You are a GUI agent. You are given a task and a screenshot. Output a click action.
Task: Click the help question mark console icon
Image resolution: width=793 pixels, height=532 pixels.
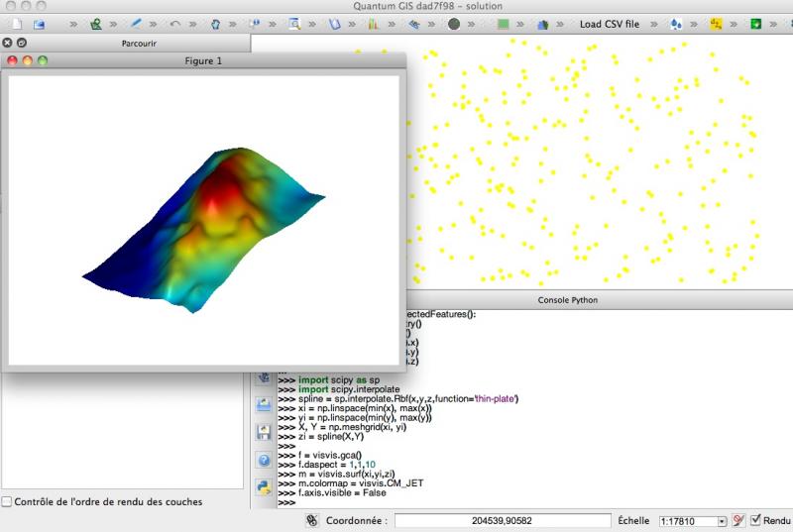tap(264, 460)
